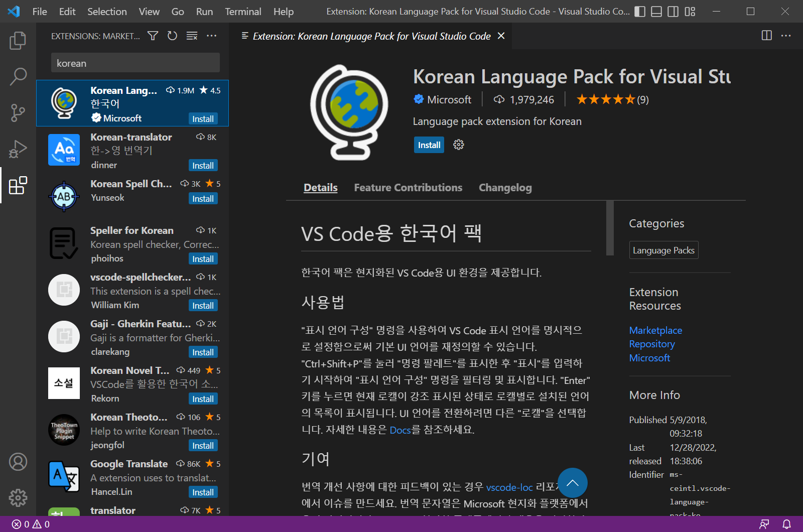Image resolution: width=803 pixels, height=532 pixels.
Task: Click the large Korean Language Pack globe icon
Action: [x=349, y=112]
